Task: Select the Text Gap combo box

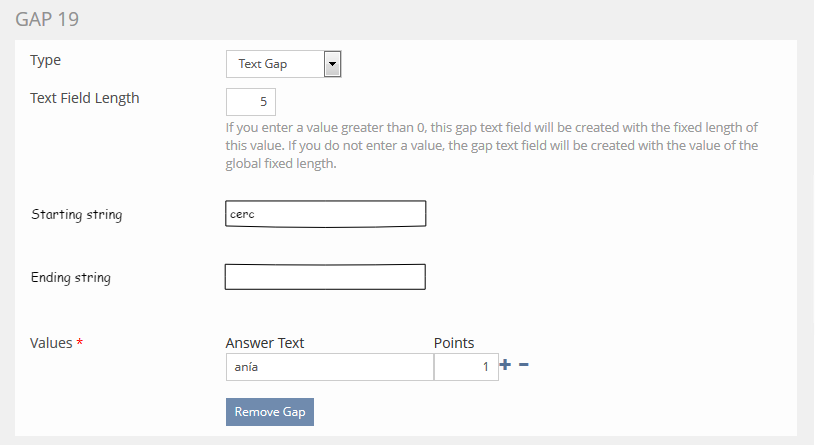Action: 276,64
